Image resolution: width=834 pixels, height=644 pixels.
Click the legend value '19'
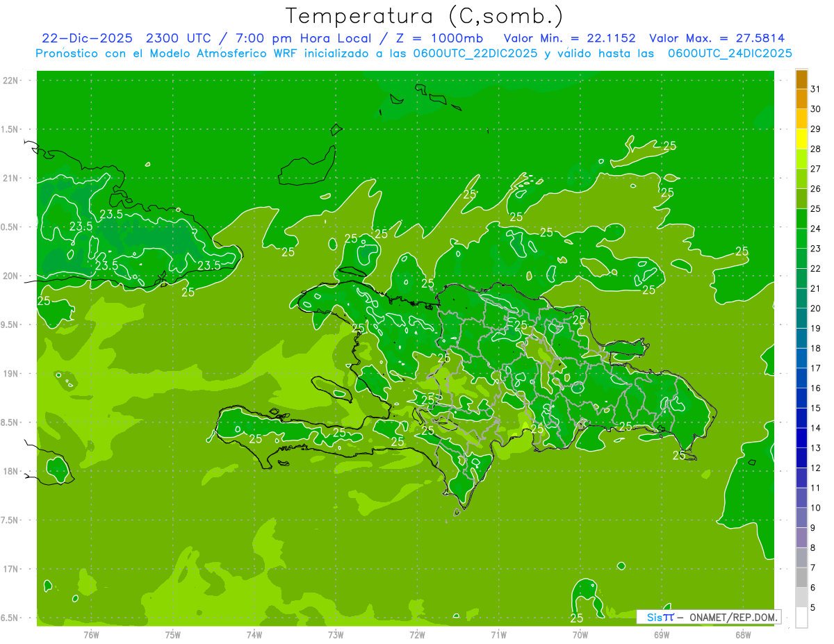pos(815,328)
